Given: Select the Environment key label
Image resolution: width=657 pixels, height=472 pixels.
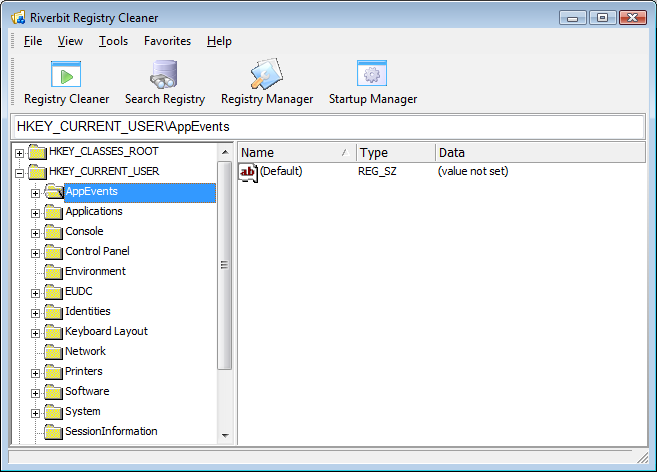Looking at the screenshot, I should [96, 271].
